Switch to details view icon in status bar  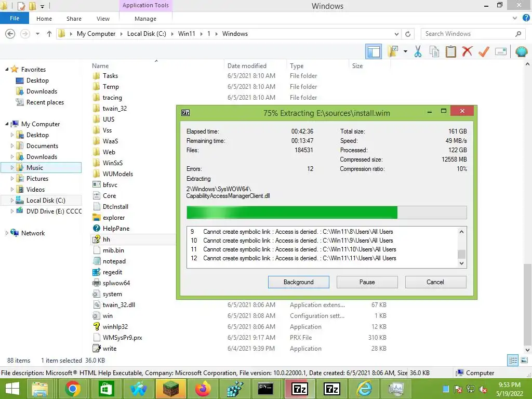point(513,361)
